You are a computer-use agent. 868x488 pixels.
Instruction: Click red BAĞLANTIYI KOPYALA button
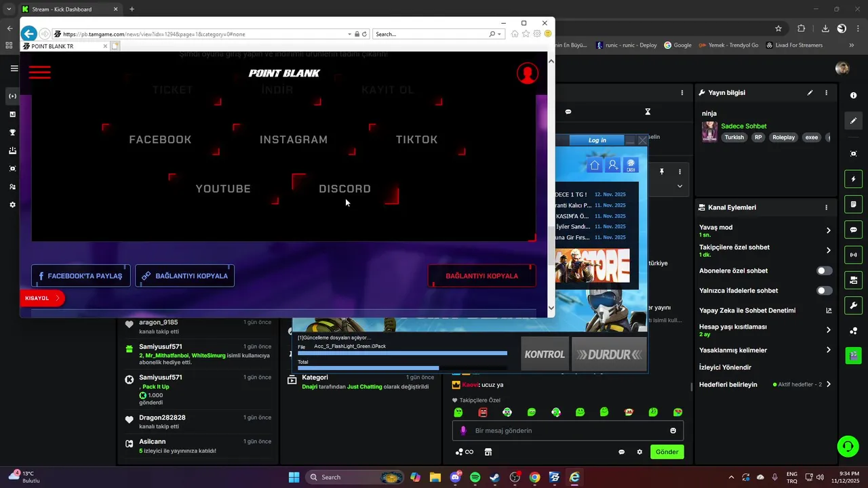(481, 276)
